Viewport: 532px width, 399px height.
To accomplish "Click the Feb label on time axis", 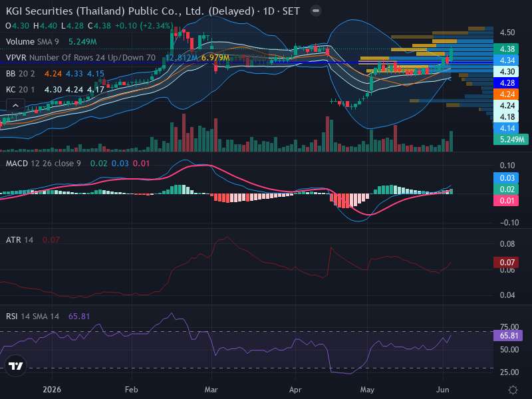I will point(131,390).
